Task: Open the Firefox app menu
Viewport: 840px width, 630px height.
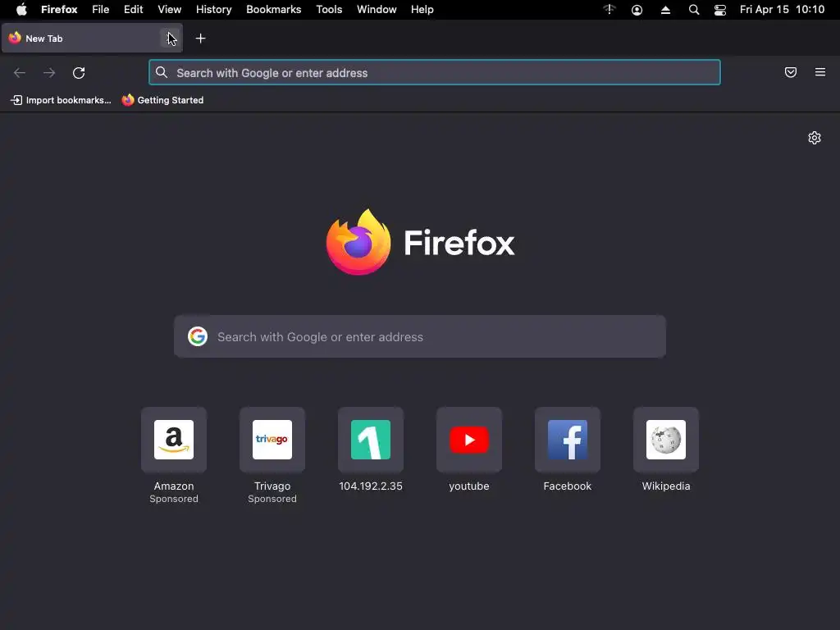Action: pyautogui.click(x=59, y=10)
